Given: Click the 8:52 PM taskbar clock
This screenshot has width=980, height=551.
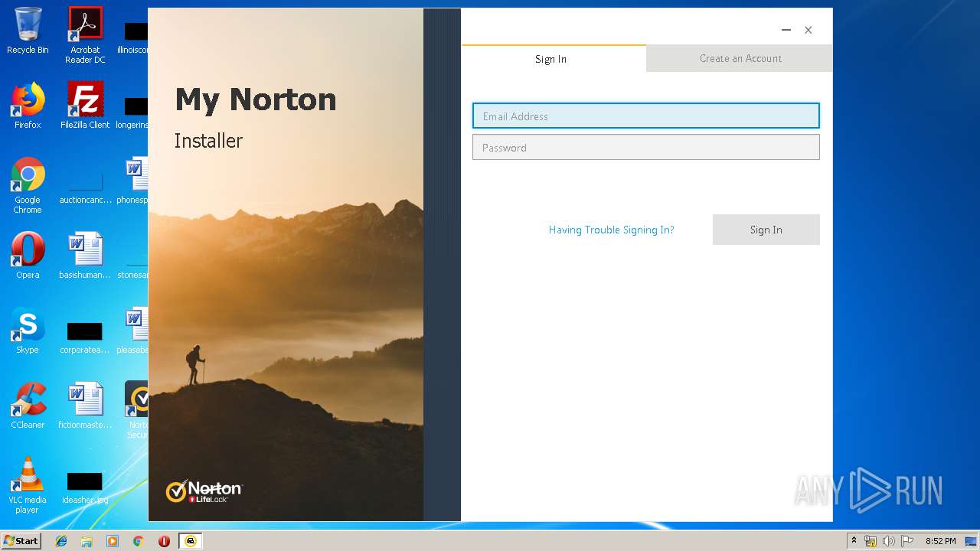Looking at the screenshot, I should [x=940, y=541].
